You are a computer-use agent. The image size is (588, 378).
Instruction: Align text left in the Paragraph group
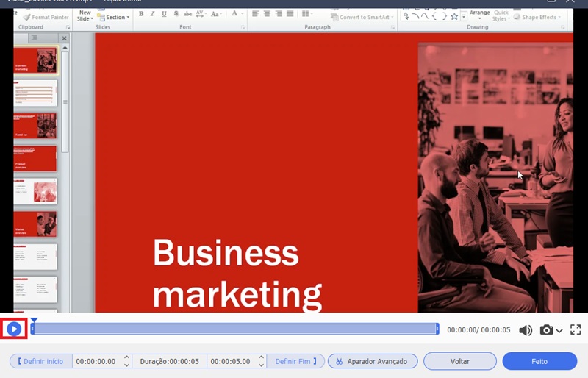[x=255, y=14]
